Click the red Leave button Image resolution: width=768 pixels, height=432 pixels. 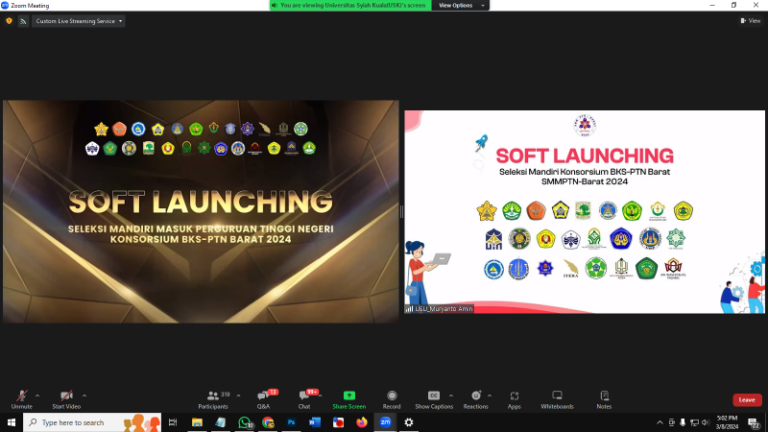[747, 400]
